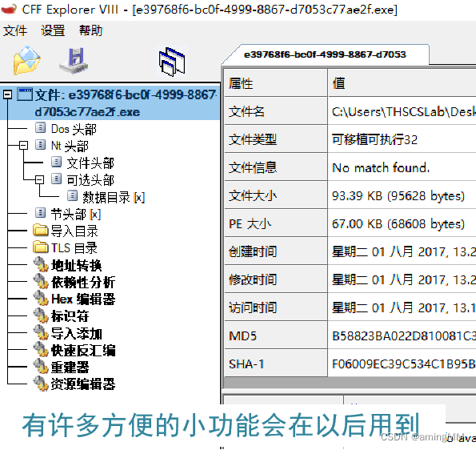Collapse the Nt 头部 tree node
This screenshot has height=450, width=476.
[x=24, y=145]
